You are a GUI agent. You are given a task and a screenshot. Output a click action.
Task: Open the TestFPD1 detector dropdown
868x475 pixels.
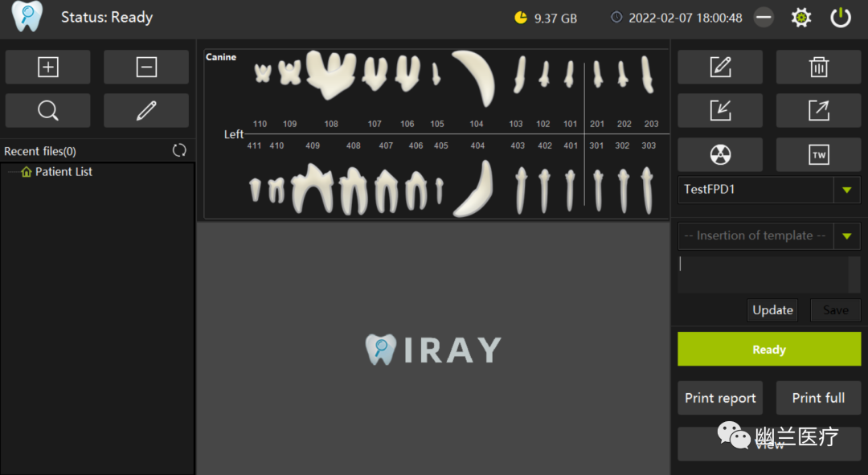click(x=847, y=190)
